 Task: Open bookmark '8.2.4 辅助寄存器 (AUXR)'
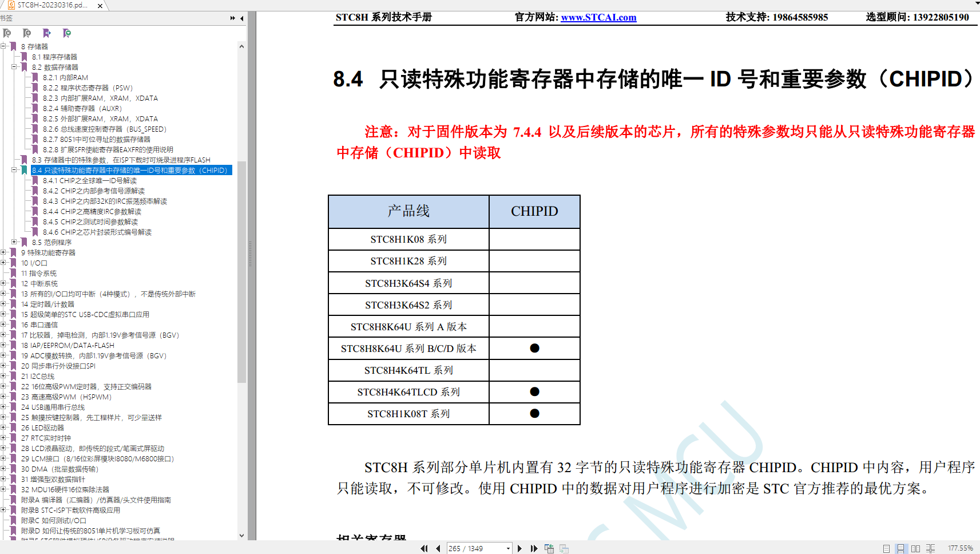[x=82, y=108]
